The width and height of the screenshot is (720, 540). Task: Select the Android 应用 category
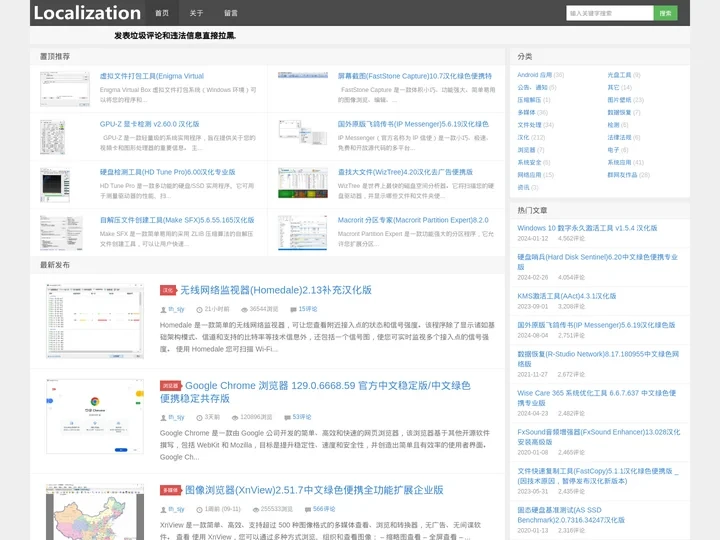pos(534,75)
